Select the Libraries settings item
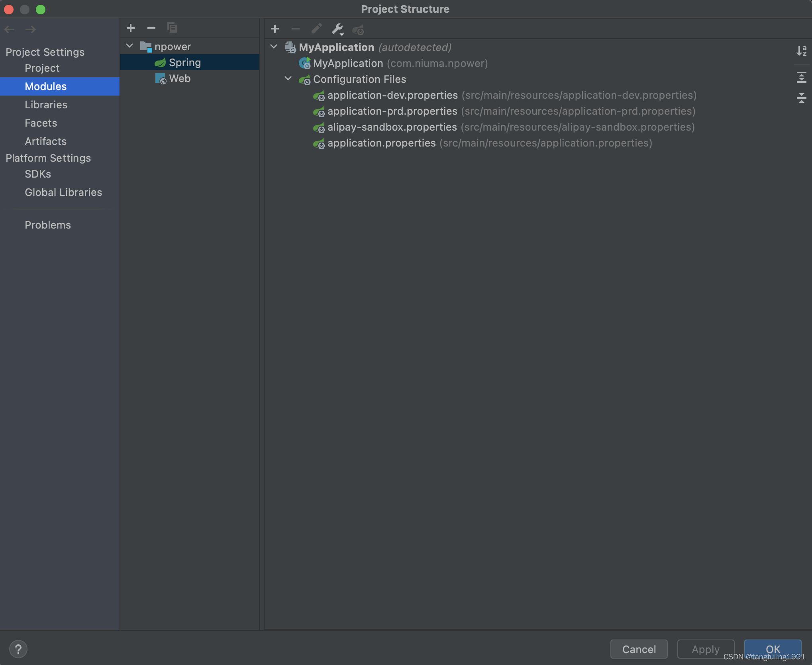Screen dimensions: 812x665 pyautogui.click(x=46, y=104)
